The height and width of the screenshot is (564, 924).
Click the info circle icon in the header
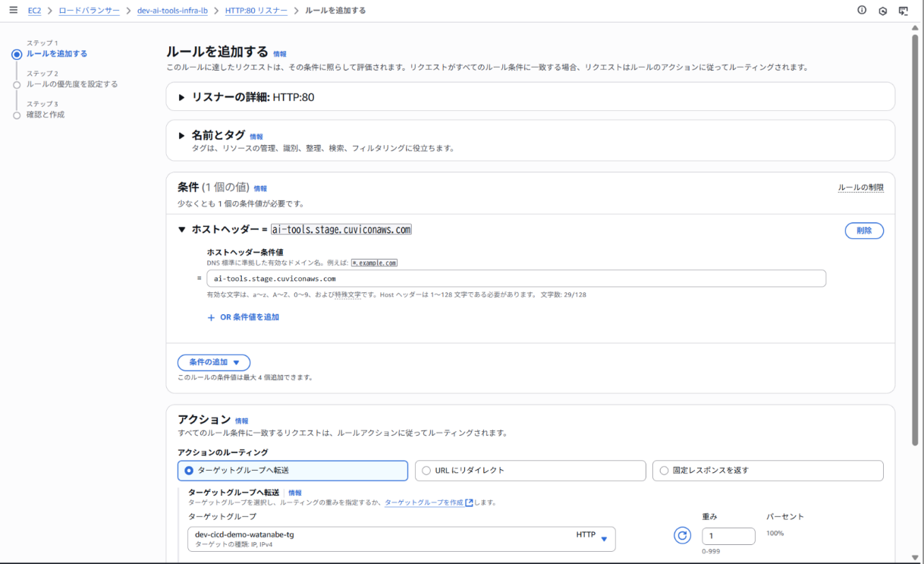pos(861,11)
